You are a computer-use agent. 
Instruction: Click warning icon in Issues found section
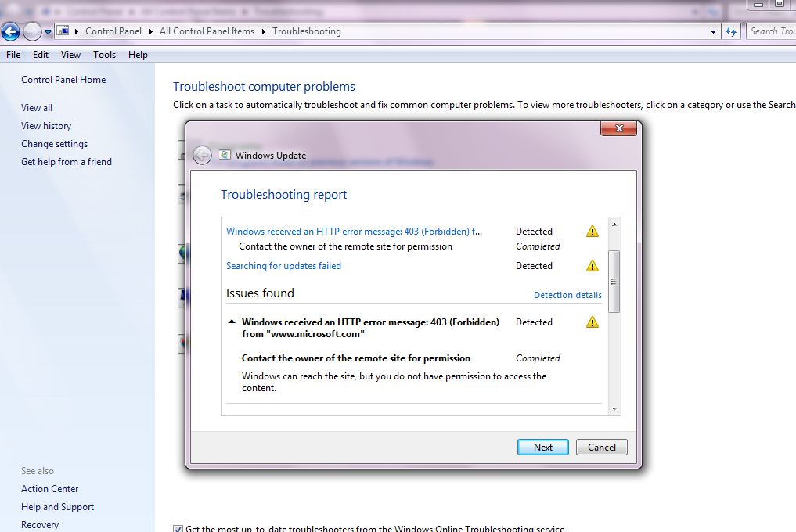[x=592, y=322]
